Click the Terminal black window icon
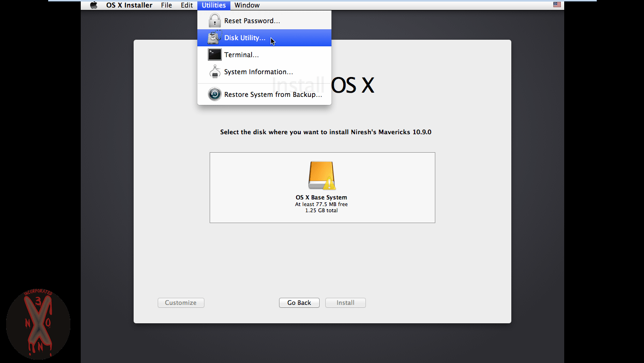 pos(215,55)
